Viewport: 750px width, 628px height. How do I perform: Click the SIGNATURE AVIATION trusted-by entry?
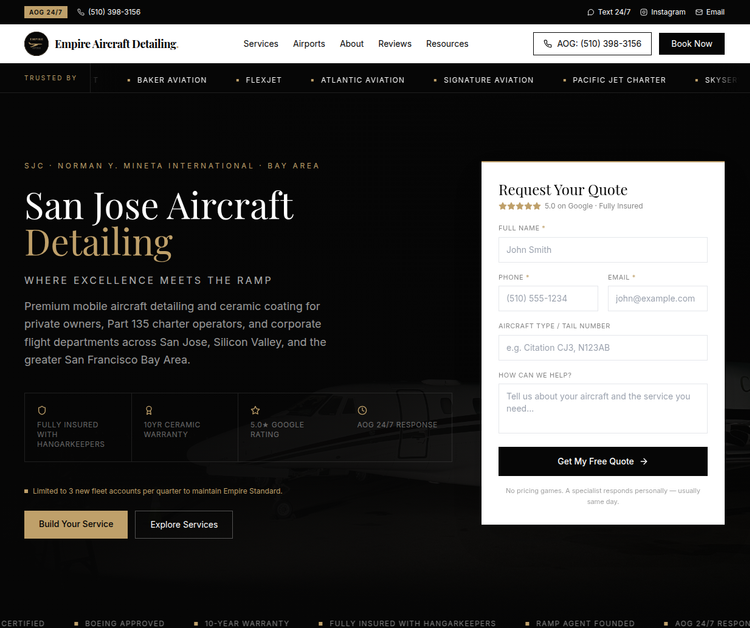coord(488,80)
